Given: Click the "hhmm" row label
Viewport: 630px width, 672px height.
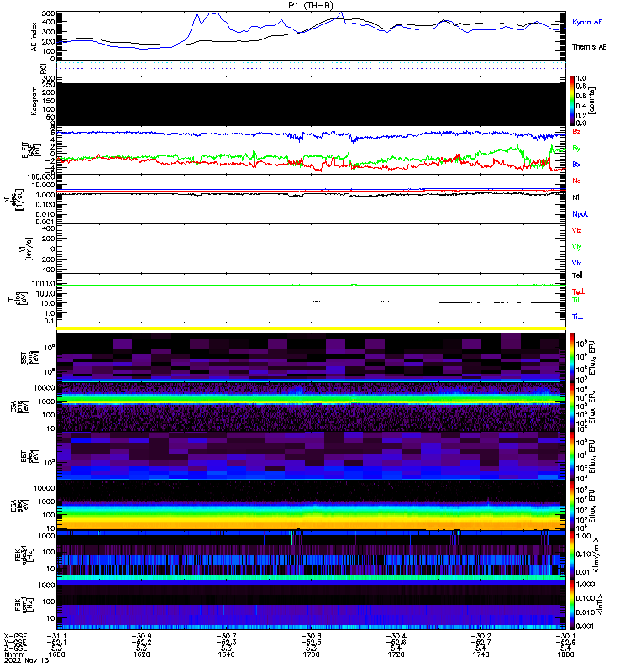Looking at the screenshot, I should click(x=13, y=654).
